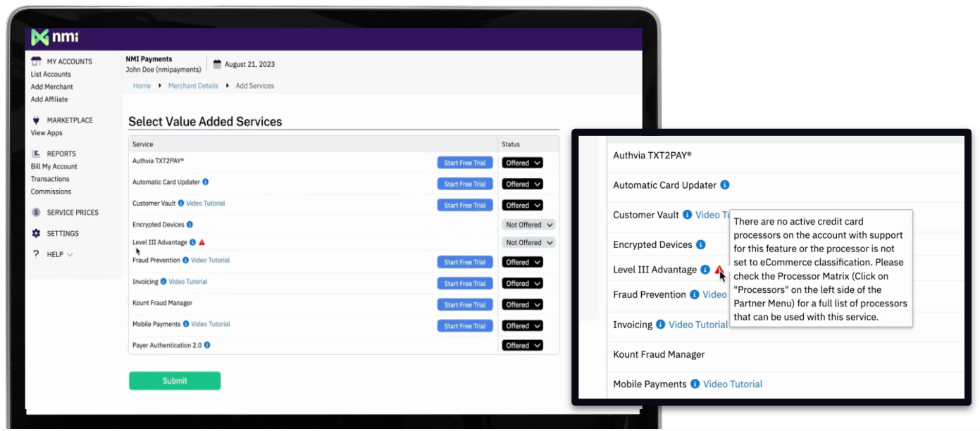Open Mobile Payments Video Tutorial in zoomed panel
Viewport: 980px width, 431px height.
click(x=733, y=384)
